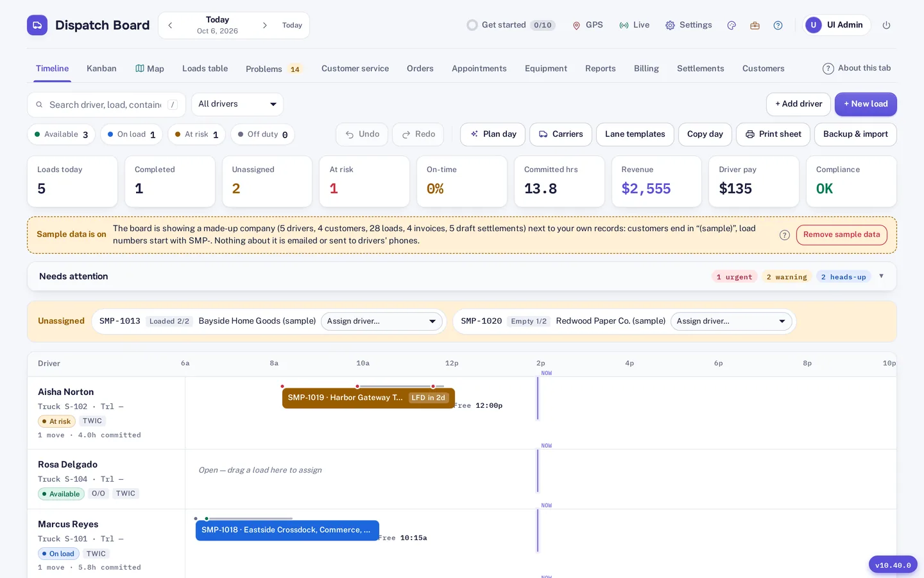Open the help question mark icon
The height and width of the screenshot is (578, 924).
pos(778,25)
